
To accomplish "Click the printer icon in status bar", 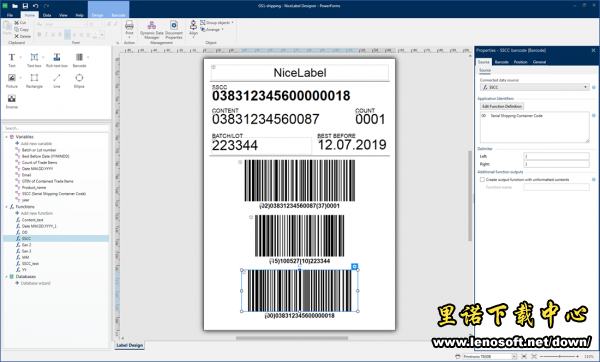I will coord(458,357).
